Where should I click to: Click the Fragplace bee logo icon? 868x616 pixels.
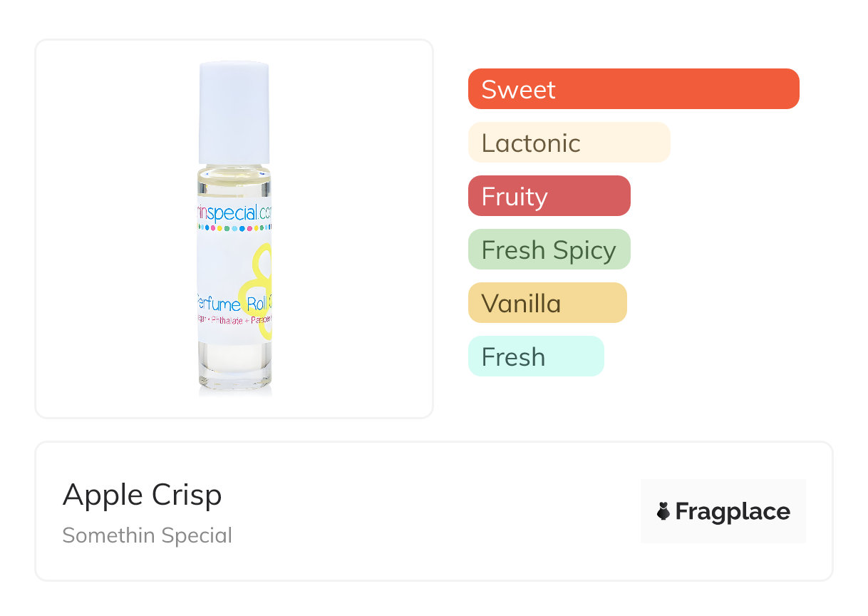[663, 511]
